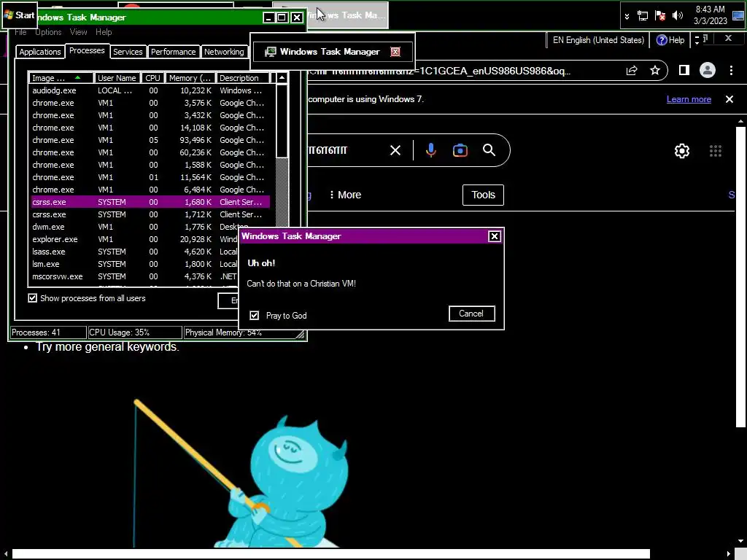Dismiss the Windows 7 warning infobar
Image resolution: width=747 pixels, height=560 pixels.
[x=729, y=99]
